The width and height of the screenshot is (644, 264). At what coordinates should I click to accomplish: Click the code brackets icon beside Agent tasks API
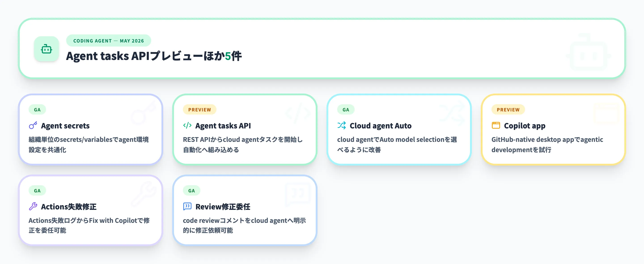click(187, 125)
